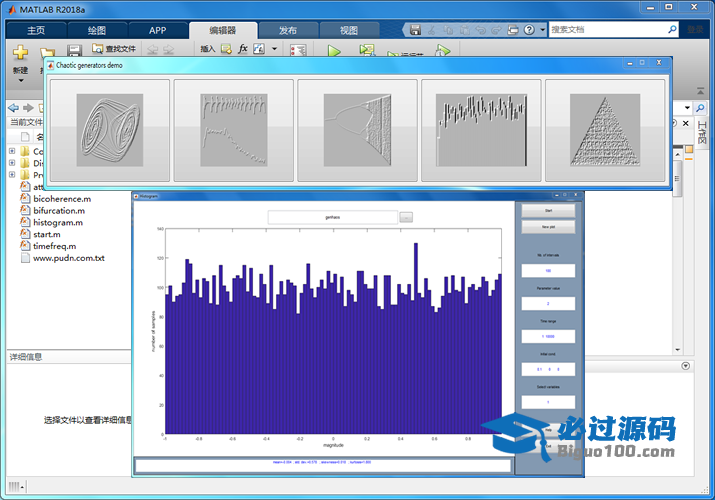Screen dimensions: 715x500
Task: Click Find Files (查找文件) button
Action: (114, 48)
